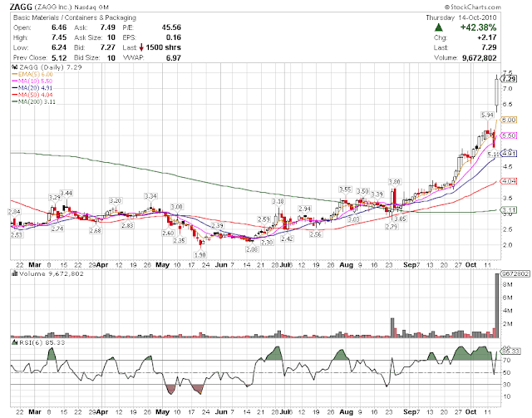The height and width of the screenshot is (418, 532).
Task: Click the 3.44 price callout in March
Action: click(66, 193)
